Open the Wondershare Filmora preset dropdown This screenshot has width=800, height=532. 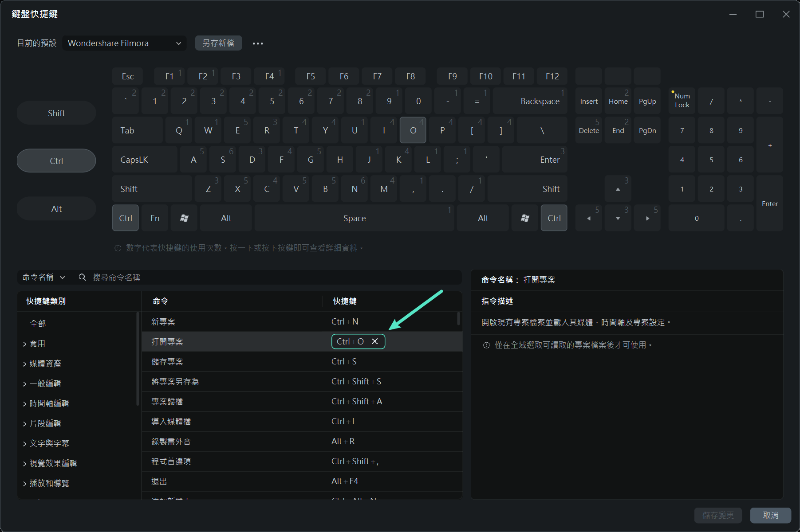pos(125,43)
